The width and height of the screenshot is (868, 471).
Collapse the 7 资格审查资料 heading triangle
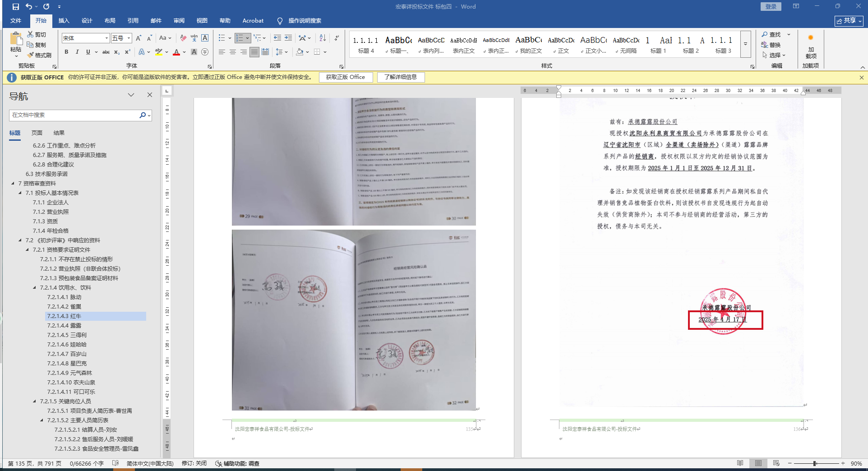pyautogui.click(x=13, y=183)
